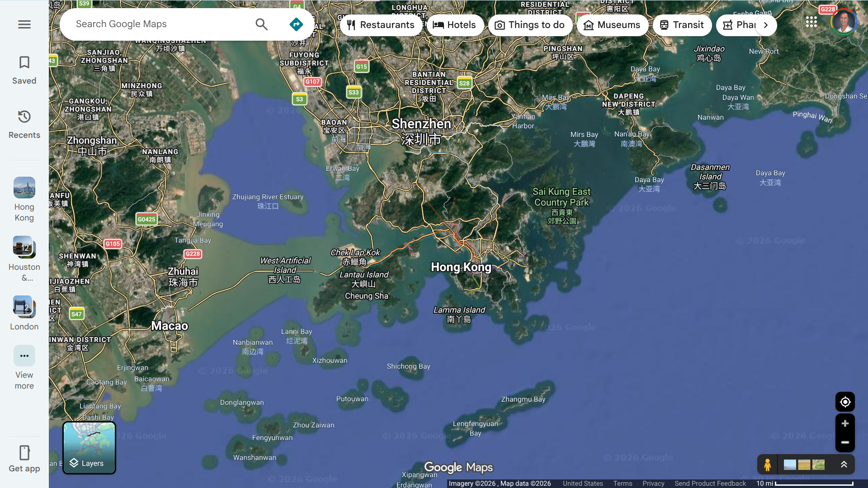Expand the imagery strip with double chevron

[844, 465]
